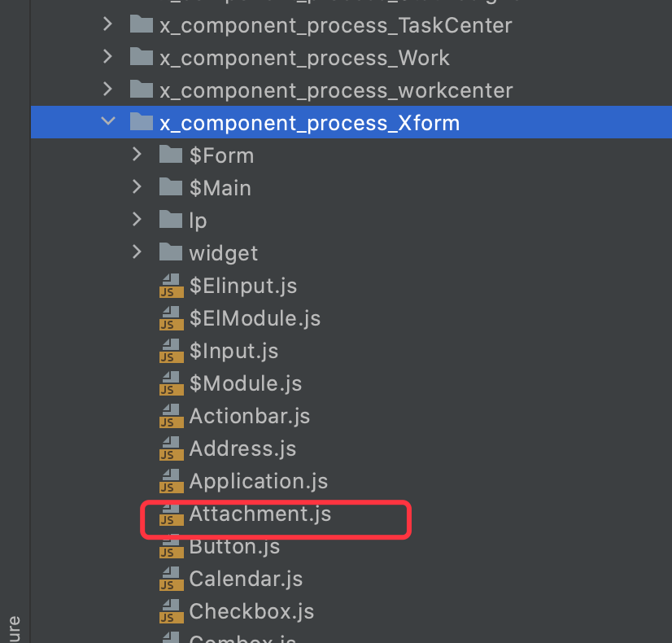The image size is (672, 643).
Task: Select $ElModule.js in the file list
Action: (x=255, y=318)
